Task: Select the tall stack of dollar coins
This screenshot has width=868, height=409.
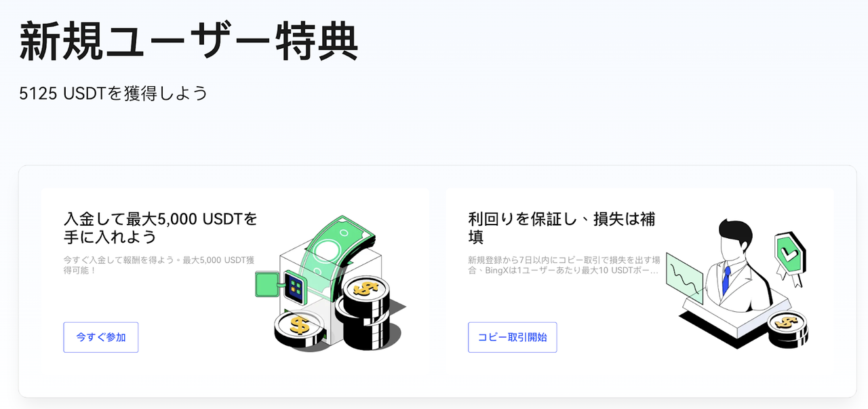Action: 366,311
